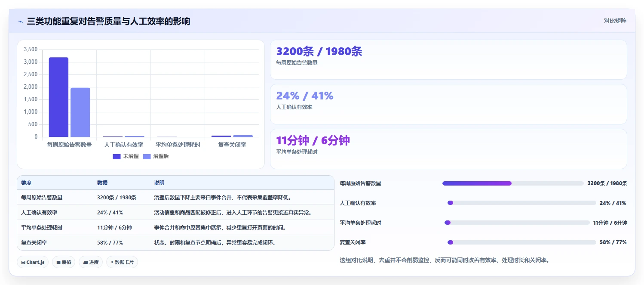Image resolution: width=644 pixels, height=285 pixels.
Task: Click the 维度 table column header
Action: (x=26, y=183)
